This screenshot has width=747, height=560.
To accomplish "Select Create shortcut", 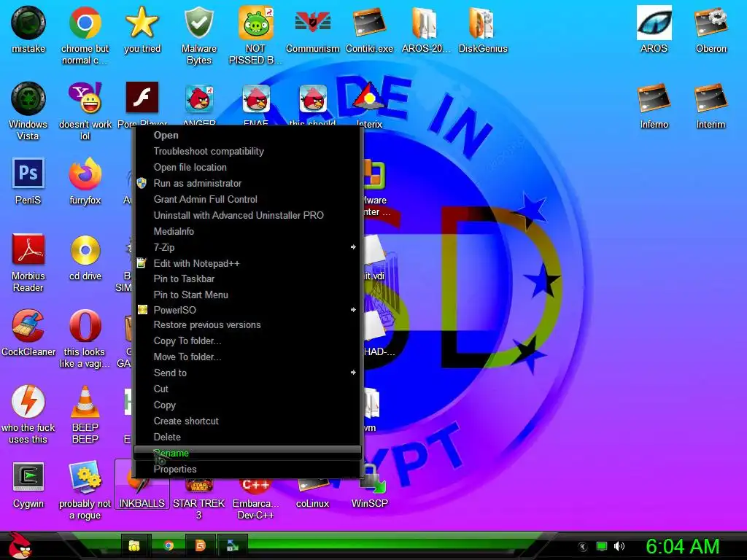I will point(247,421).
